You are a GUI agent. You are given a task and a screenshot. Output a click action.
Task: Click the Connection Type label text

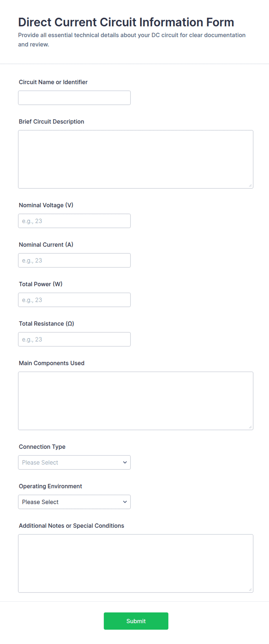pyautogui.click(x=42, y=447)
